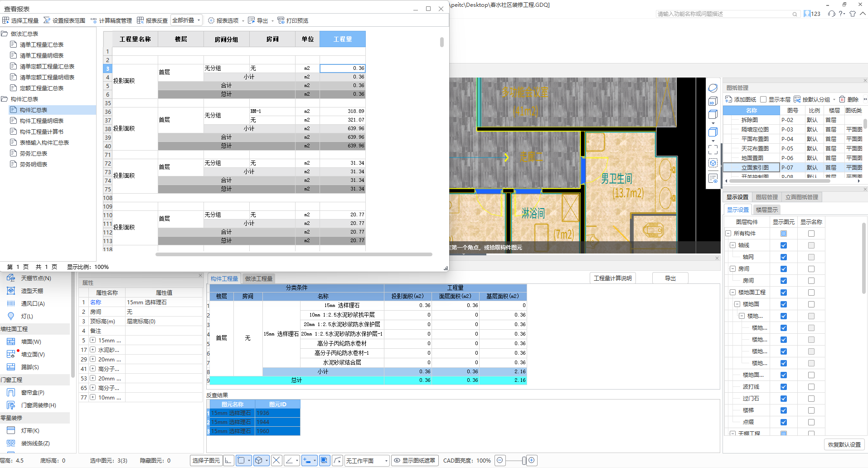Collapse 楼地面工程 tree node
Image resolution: width=868 pixels, height=468 pixels.
tap(732, 292)
